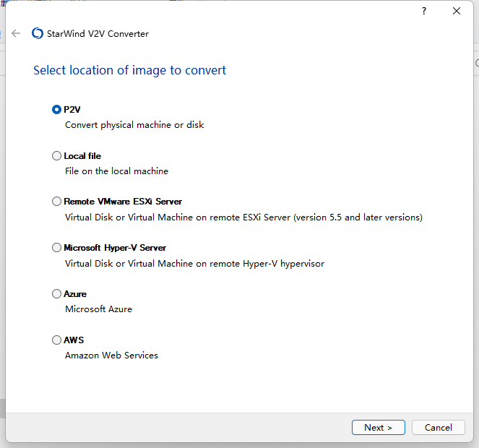Choose Microsoft Hyper-V Server option
The height and width of the screenshot is (448, 479).
57,248
